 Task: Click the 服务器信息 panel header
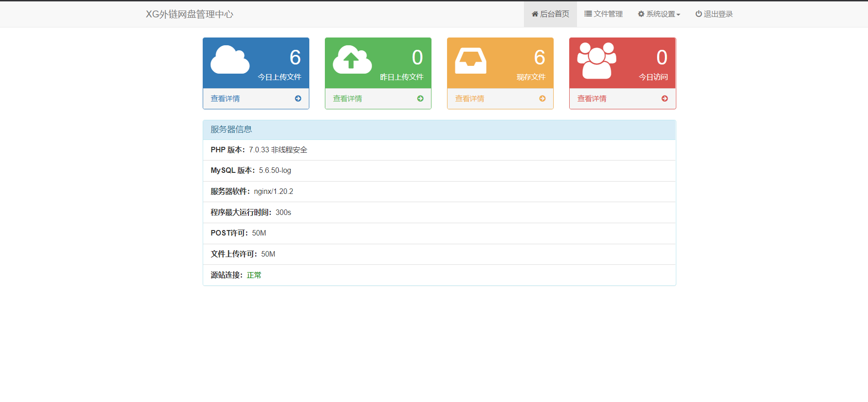[439, 130]
